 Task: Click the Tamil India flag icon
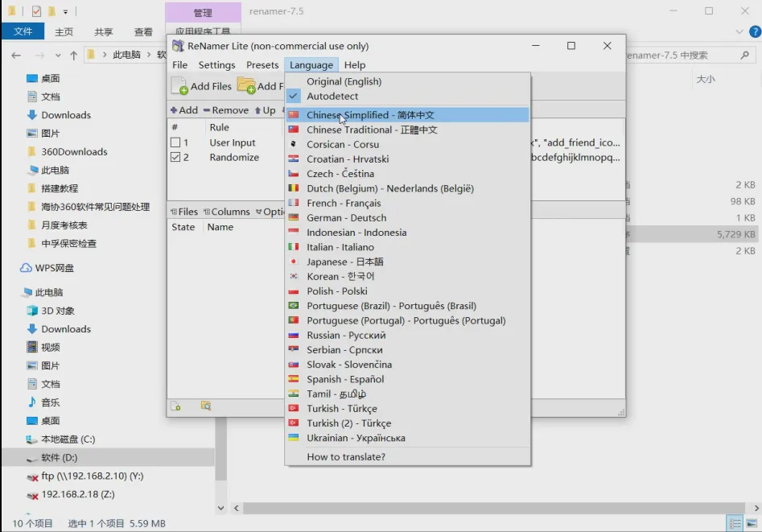(293, 394)
